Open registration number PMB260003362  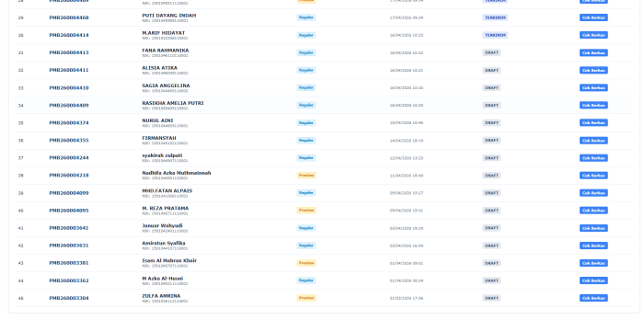pos(69,280)
